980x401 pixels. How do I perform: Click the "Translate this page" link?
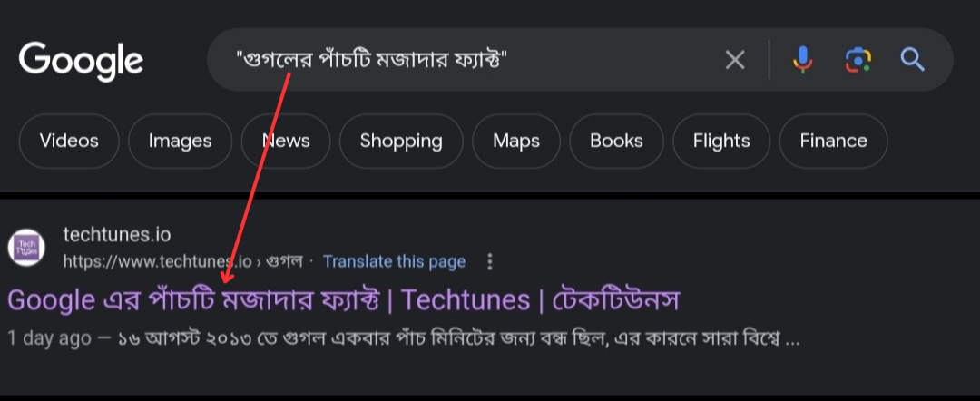point(394,262)
